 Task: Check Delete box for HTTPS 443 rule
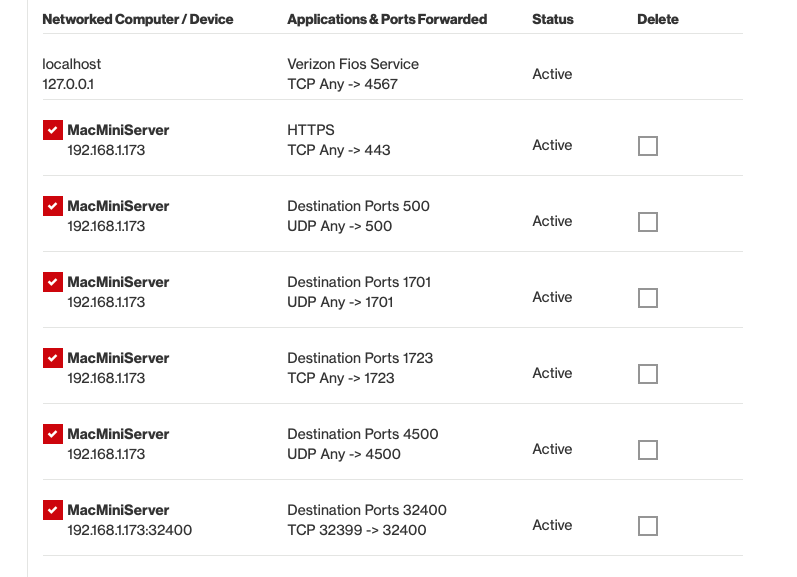click(x=648, y=146)
